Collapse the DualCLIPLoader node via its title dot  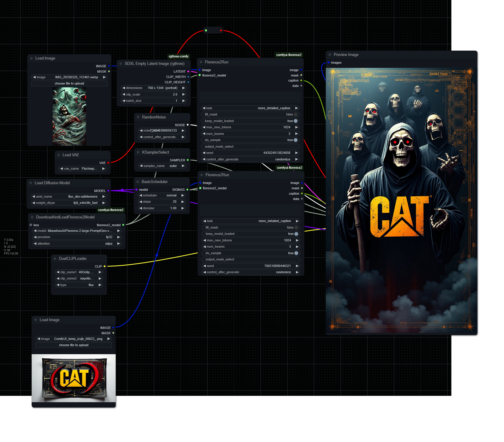click(x=55, y=259)
